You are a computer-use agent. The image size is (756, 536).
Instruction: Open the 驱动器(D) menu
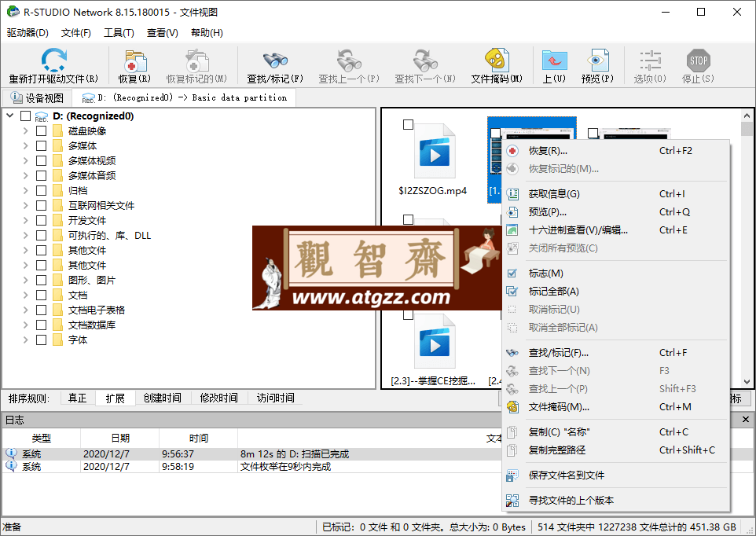pyautogui.click(x=28, y=33)
